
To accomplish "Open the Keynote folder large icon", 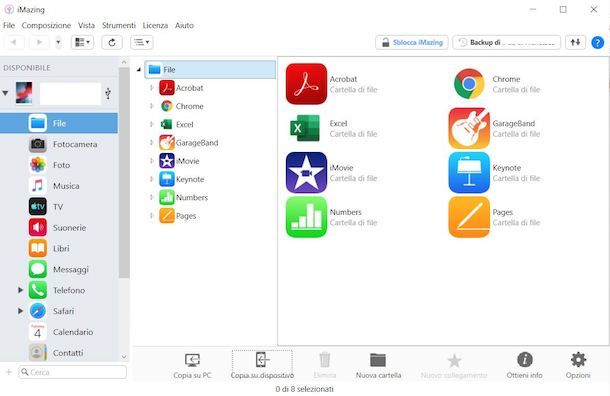I will 469,173.
